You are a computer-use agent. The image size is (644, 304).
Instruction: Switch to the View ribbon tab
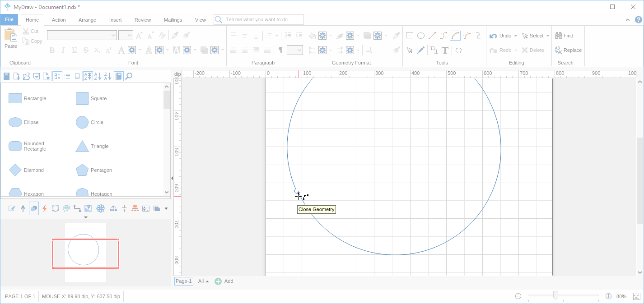(201, 20)
